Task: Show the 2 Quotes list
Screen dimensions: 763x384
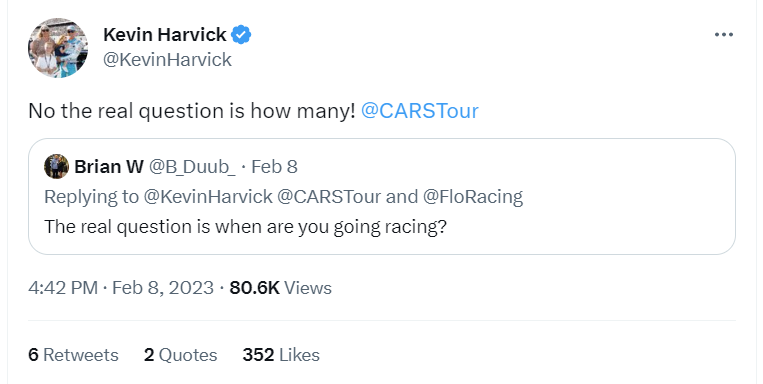Action: (181, 355)
